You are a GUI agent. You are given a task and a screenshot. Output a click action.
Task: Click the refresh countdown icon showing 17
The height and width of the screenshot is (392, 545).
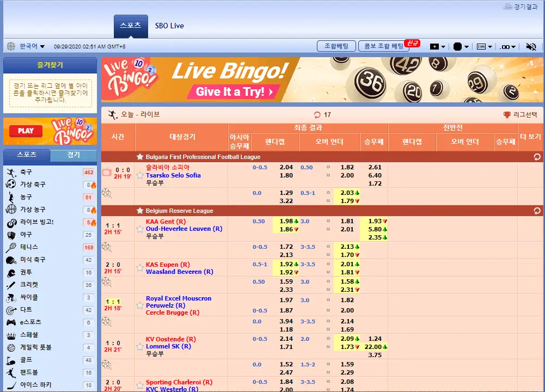click(317, 115)
